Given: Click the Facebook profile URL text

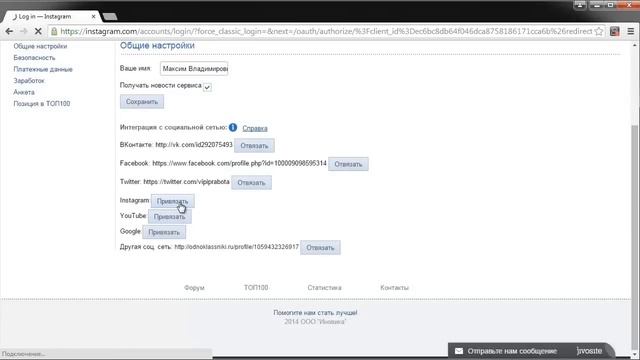Looking at the screenshot, I should click(240, 163).
